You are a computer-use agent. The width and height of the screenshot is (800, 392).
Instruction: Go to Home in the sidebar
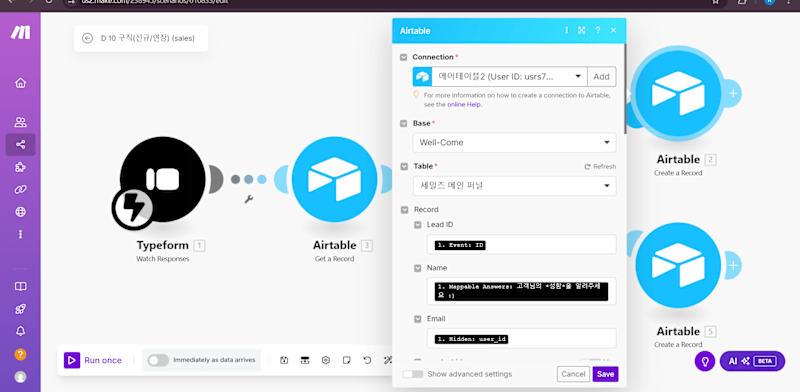pos(20,83)
